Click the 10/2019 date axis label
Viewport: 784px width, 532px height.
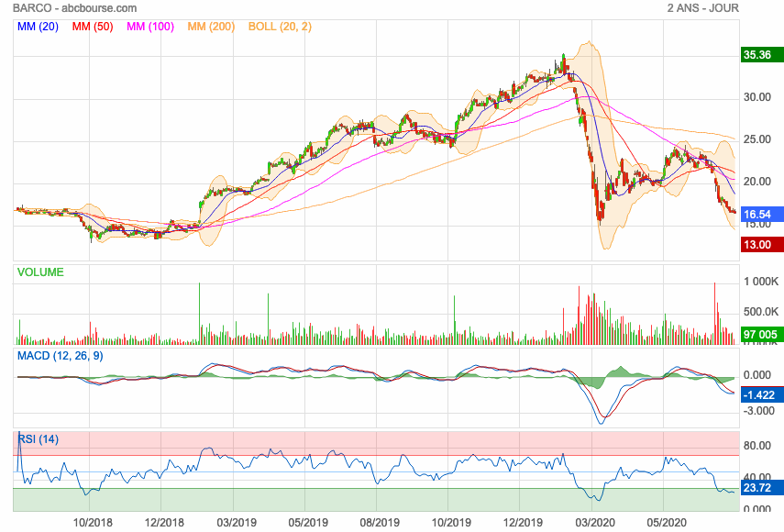tap(451, 523)
